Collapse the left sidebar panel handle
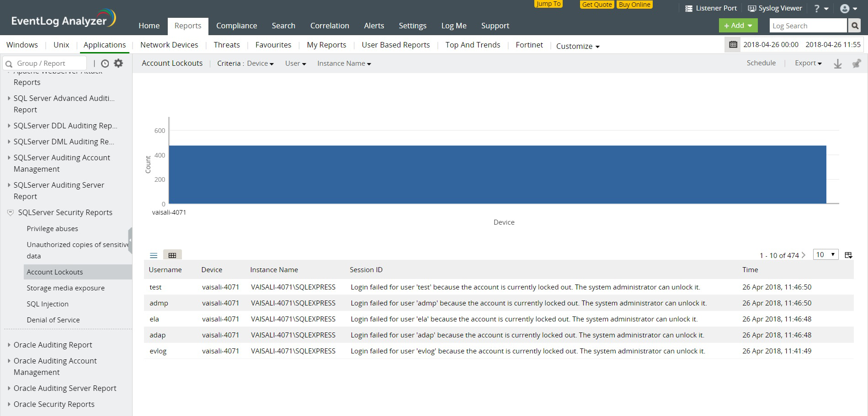868x416 pixels. coord(130,240)
